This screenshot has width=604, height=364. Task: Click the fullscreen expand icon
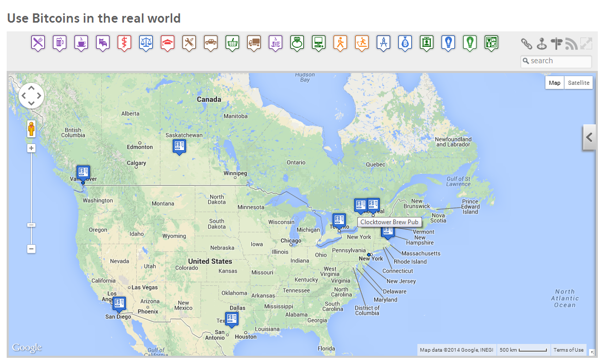[586, 44]
